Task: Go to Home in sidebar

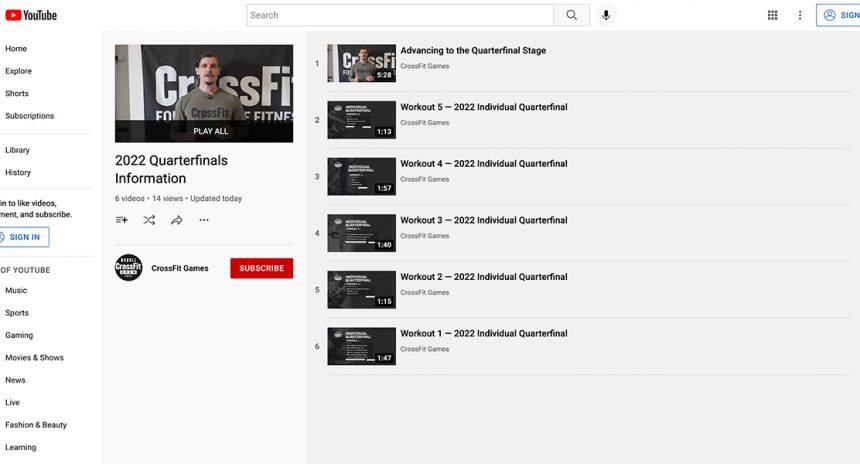Action: (16, 49)
